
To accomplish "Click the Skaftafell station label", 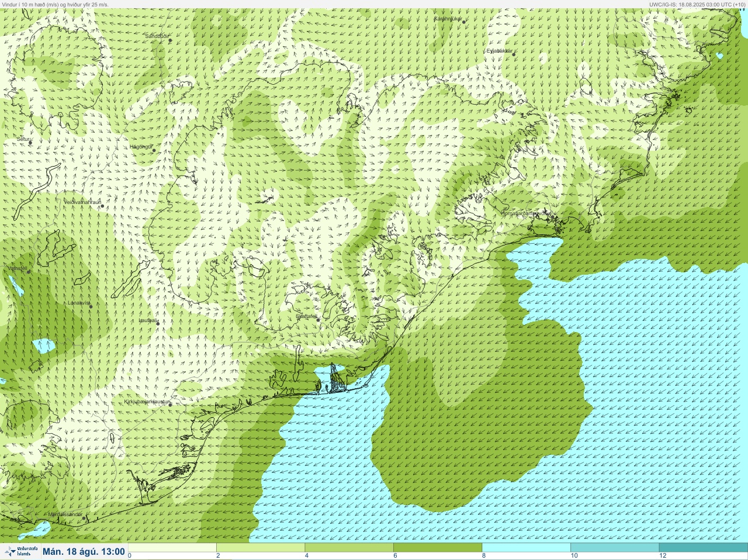I will (x=306, y=316).
